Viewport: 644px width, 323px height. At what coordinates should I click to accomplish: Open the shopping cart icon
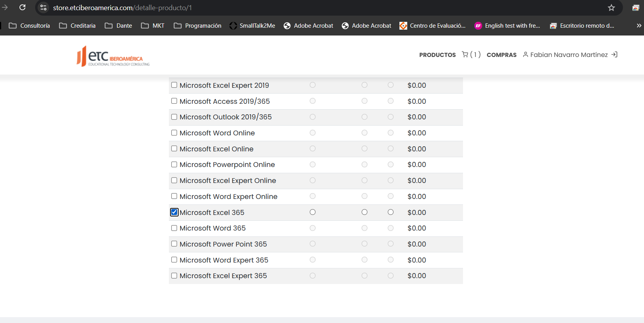(465, 55)
